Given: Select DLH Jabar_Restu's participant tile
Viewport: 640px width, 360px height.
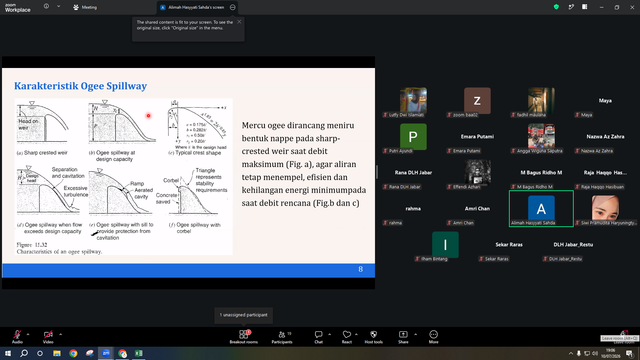Looking at the screenshot, I should 573,244.
